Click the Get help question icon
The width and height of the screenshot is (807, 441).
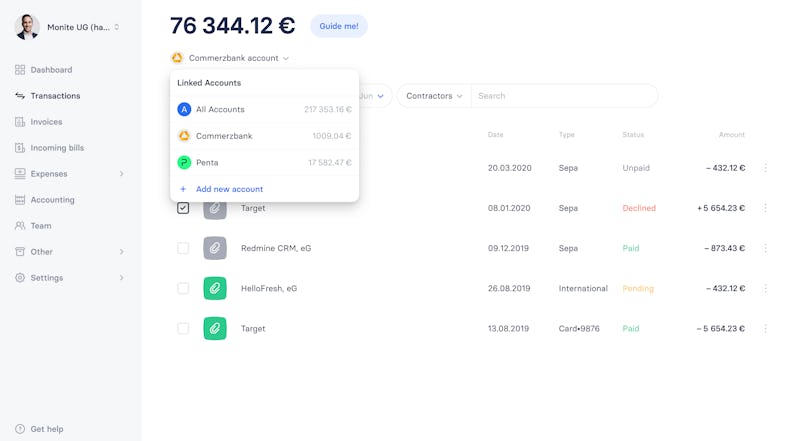pos(20,429)
